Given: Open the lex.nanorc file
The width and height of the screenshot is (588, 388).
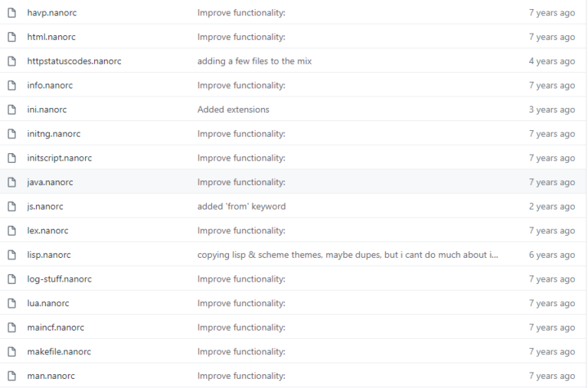Looking at the screenshot, I should coord(48,231).
